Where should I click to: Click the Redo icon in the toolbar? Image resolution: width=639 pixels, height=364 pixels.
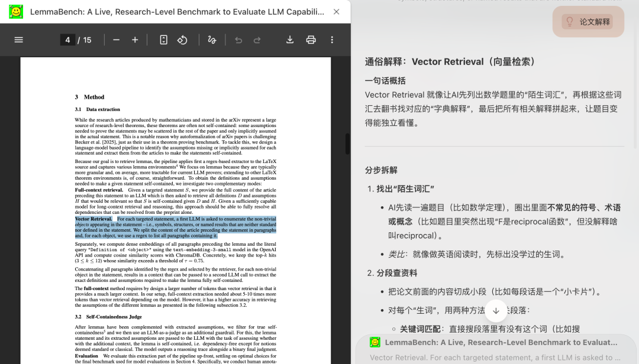[x=256, y=40]
